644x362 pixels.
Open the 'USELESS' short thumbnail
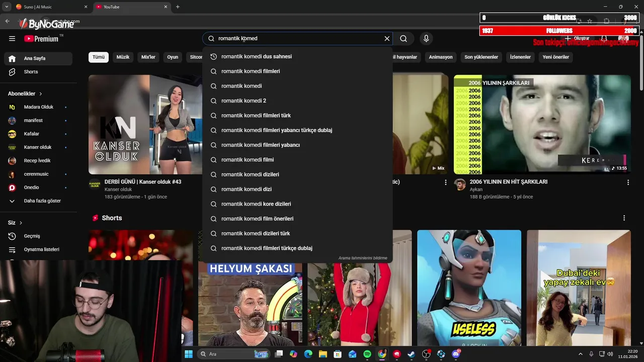469,288
